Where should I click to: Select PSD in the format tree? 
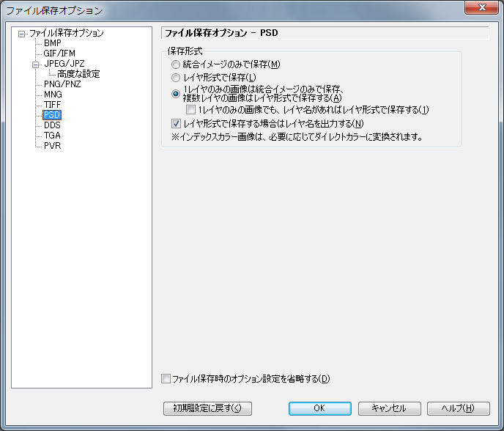click(x=52, y=115)
